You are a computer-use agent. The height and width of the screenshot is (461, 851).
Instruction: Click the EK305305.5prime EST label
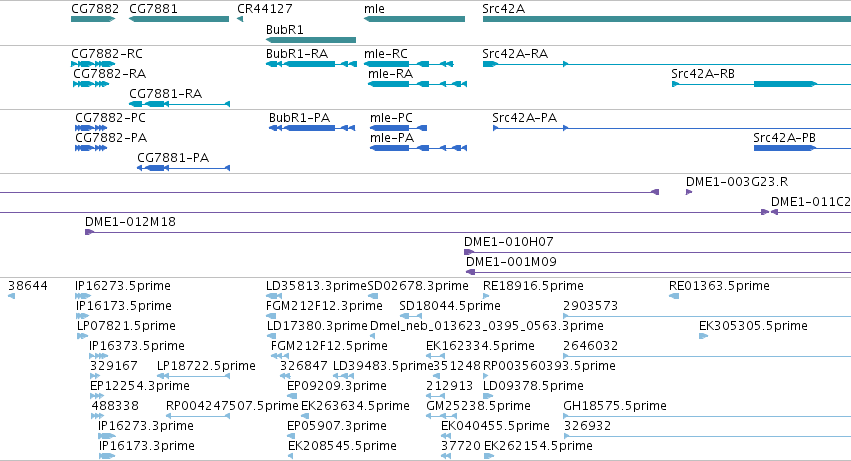(x=753, y=326)
